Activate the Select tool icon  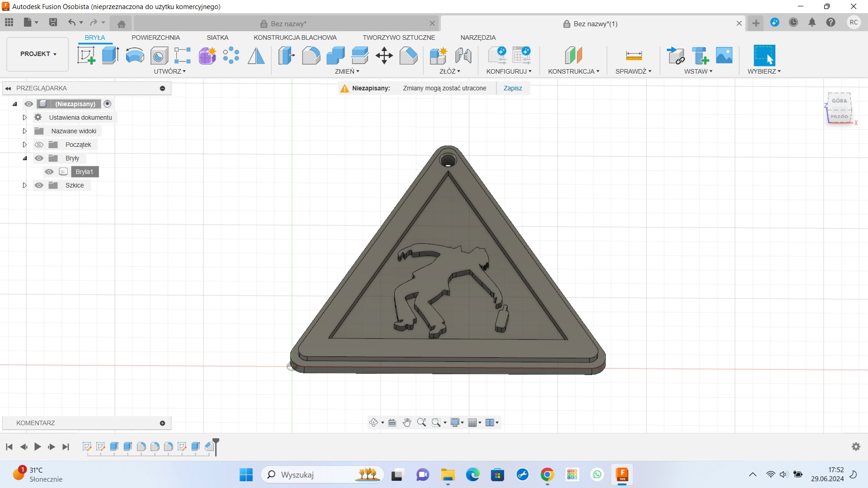(x=764, y=56)
